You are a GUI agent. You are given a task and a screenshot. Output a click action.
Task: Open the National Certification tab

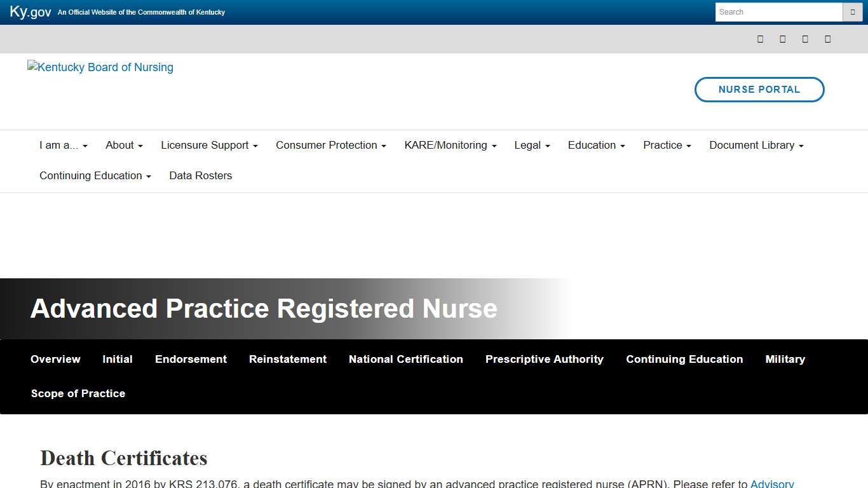pyautogui.click(x=405, y=359)
